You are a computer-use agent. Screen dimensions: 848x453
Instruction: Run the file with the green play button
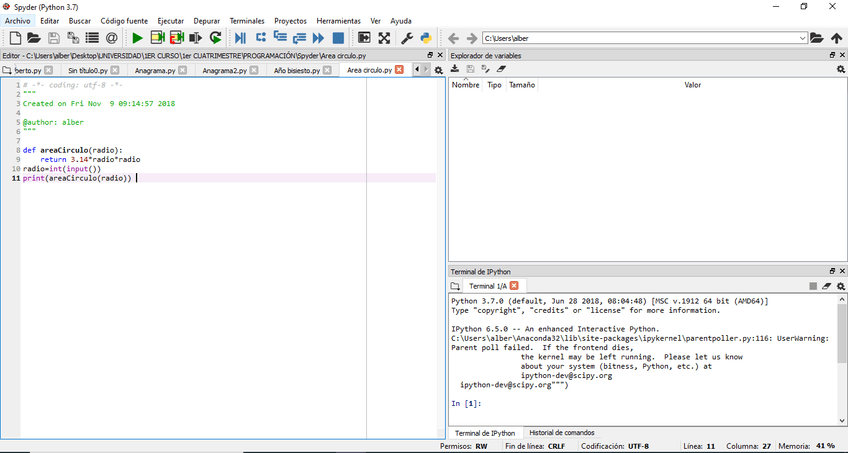[x=138, y=38]
